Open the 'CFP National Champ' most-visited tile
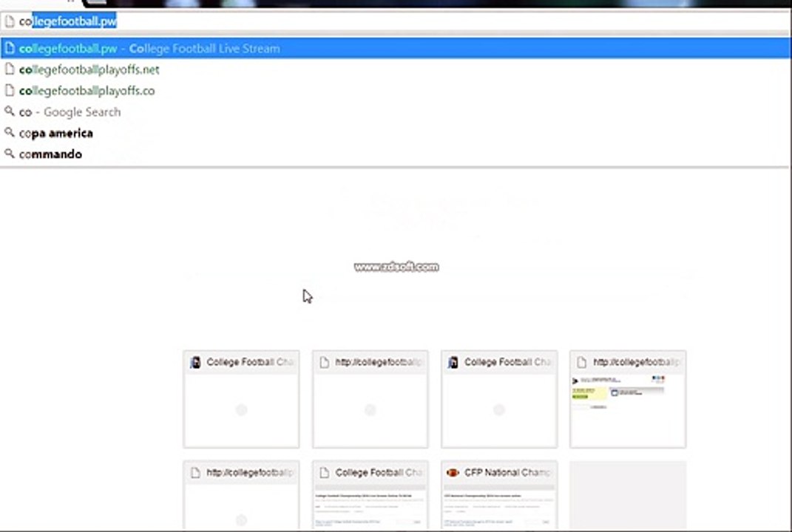The width and height of the screenshot is (792, 532). pyautogui.click(x=499, y=494)
